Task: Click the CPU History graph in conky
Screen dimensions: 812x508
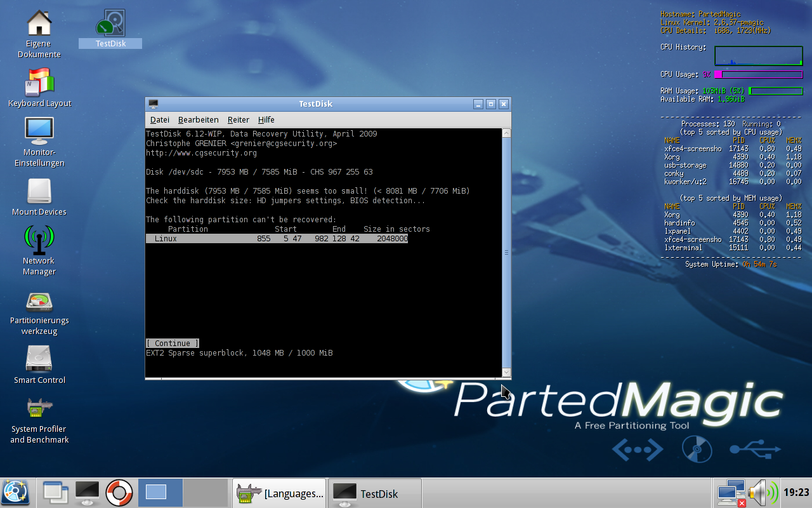Action: (x=759, y=56)
